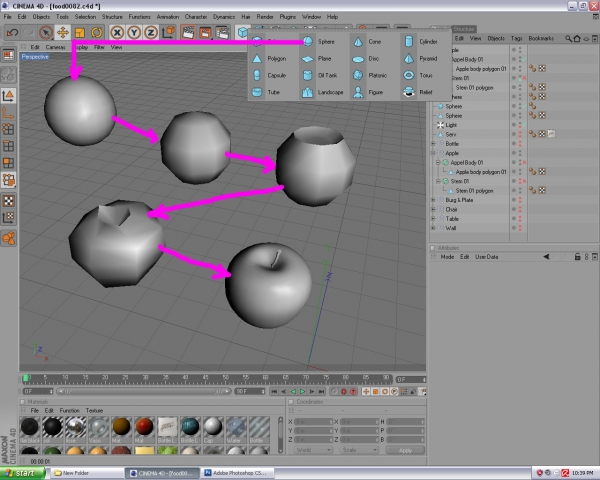This screenshot has width=600, height=480.
Task: Choose Landscape from the primitives palette
Action: tap(323, 92)
